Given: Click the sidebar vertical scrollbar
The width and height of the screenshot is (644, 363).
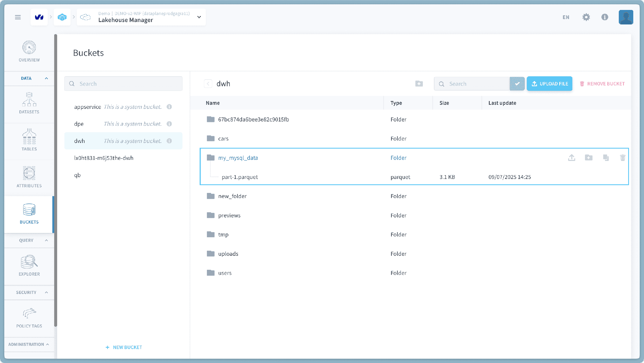Looking at the screenshot, I should click(56, 180).
